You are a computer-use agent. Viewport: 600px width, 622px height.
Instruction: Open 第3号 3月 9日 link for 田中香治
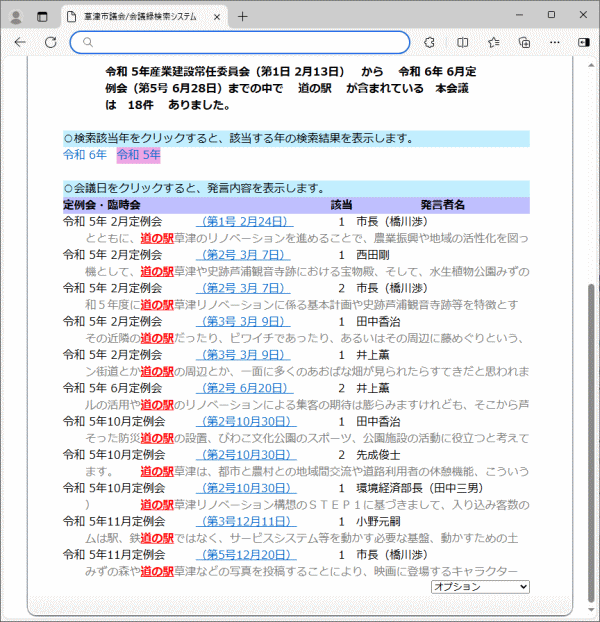243,321
